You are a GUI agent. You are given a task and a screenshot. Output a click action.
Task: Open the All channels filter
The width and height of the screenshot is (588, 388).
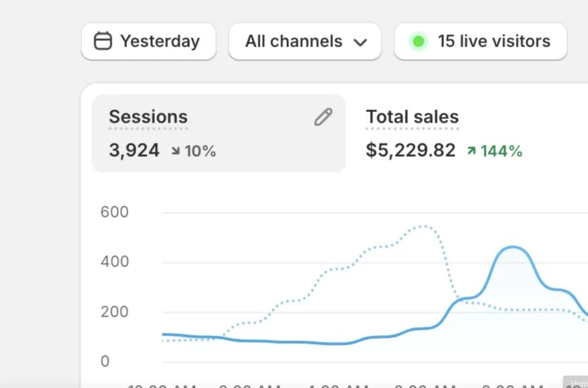[x=304, y=42]
